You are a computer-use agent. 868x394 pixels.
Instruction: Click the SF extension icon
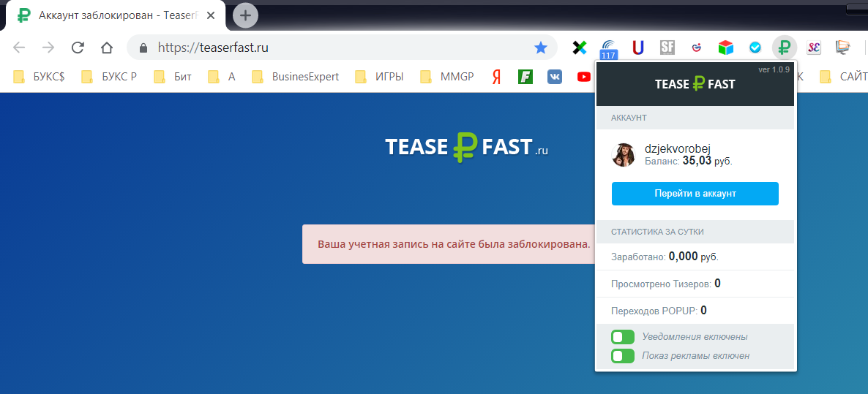[667, 48]
